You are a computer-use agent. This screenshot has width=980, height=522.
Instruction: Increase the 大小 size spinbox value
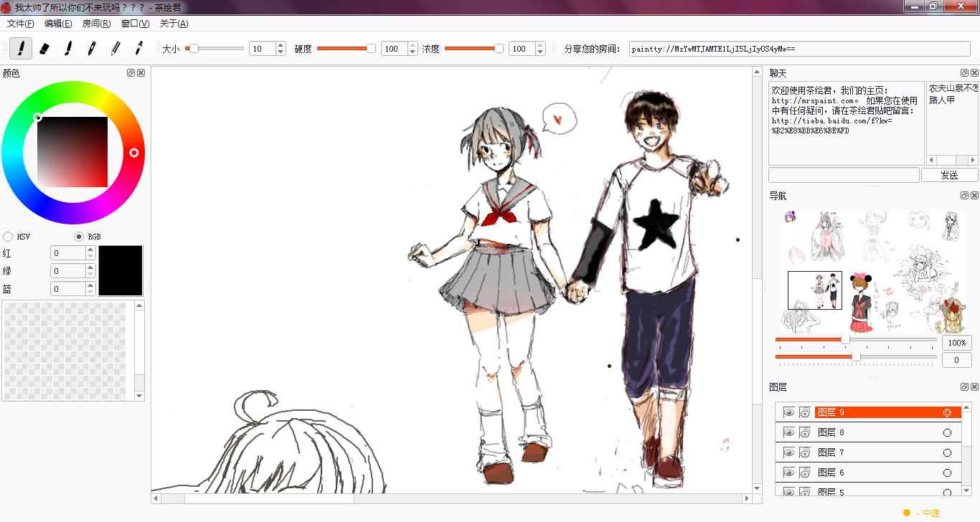281,46
